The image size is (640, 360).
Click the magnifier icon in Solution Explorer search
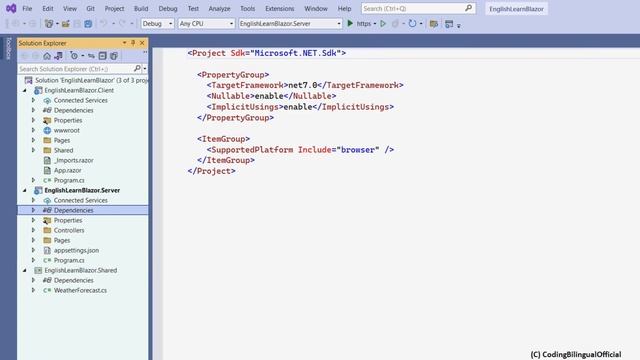[x=137, y=69]
